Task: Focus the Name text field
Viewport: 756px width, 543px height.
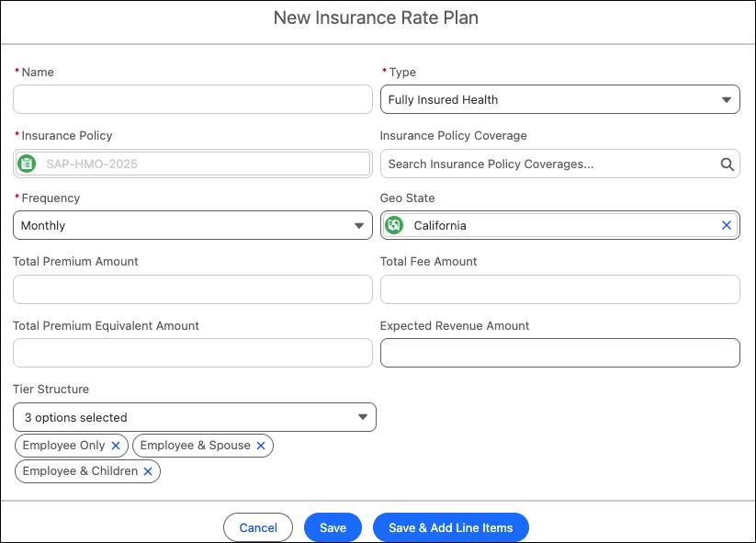Action: pyautogui.click(x=192, y=99)
